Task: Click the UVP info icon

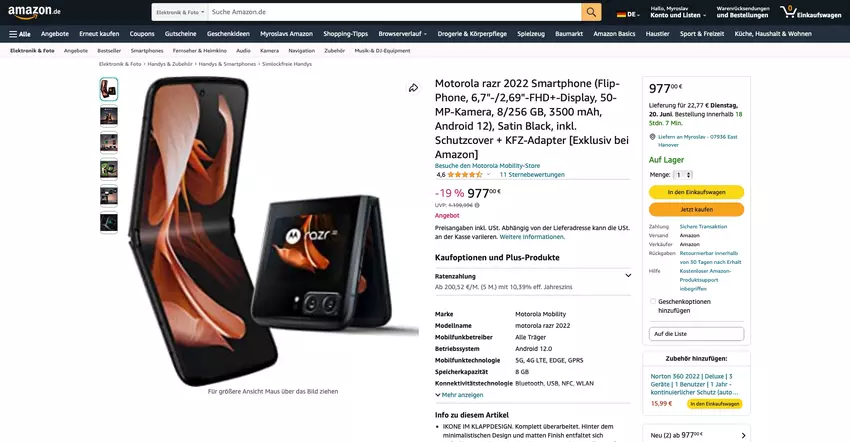Action: [477, 206]
